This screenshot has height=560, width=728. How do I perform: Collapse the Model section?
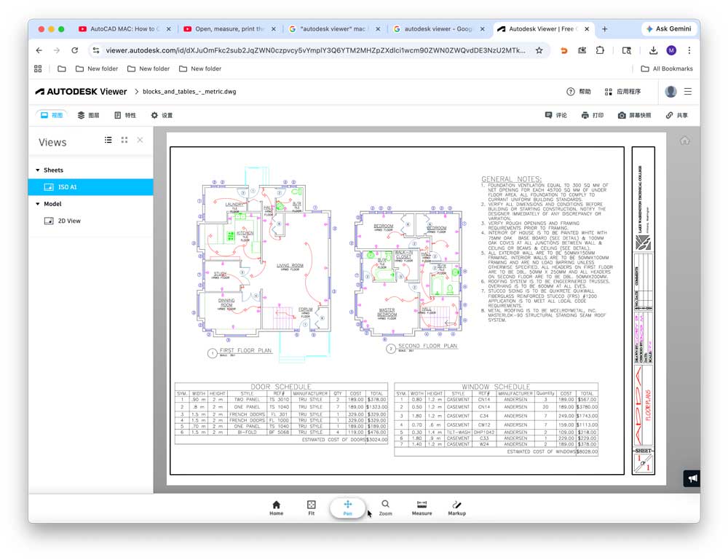(x=38, y=204)
